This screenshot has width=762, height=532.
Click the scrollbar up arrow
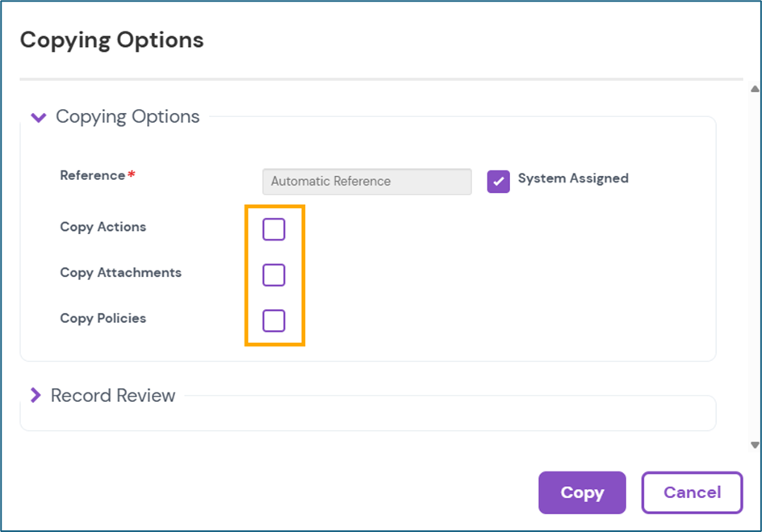pyautogui.click(x=755, y=90)
